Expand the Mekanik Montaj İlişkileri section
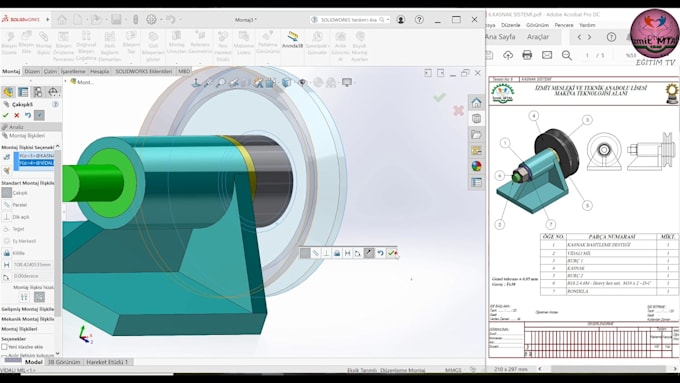The image size is (680, 383). pos(28,319)
